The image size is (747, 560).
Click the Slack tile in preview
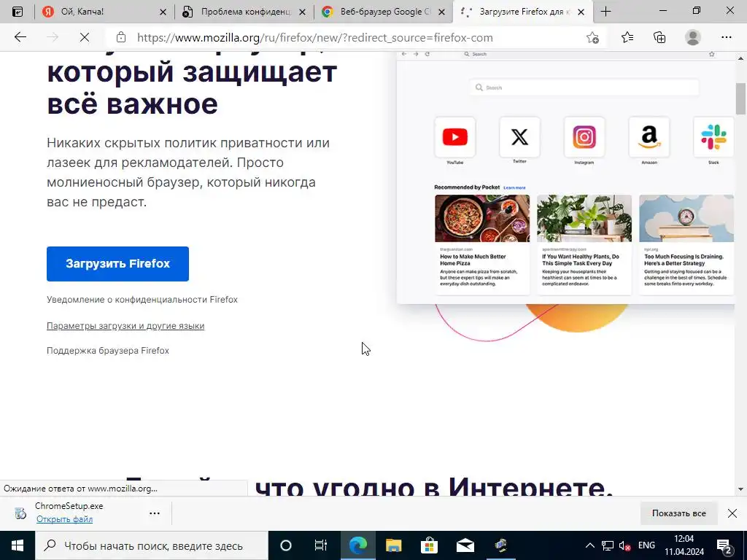[713, 137]
